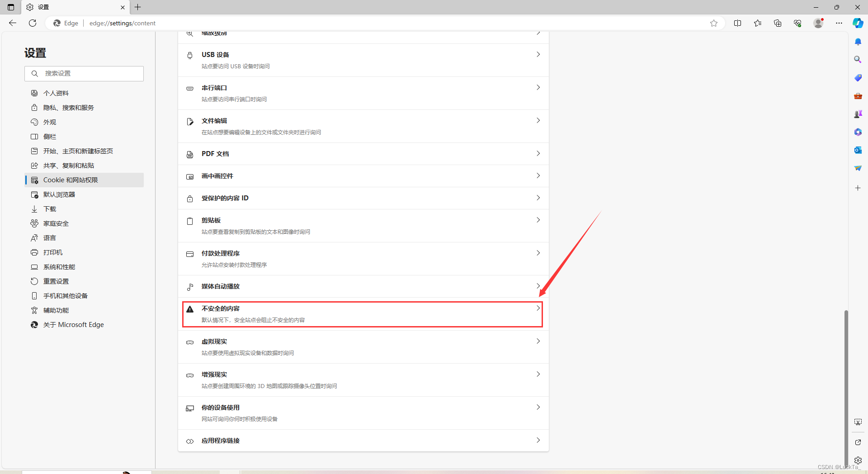Viewport: 868px width, 474px height.
Task: Expand the USB 设备 settings entry
Action: point(363,60)
